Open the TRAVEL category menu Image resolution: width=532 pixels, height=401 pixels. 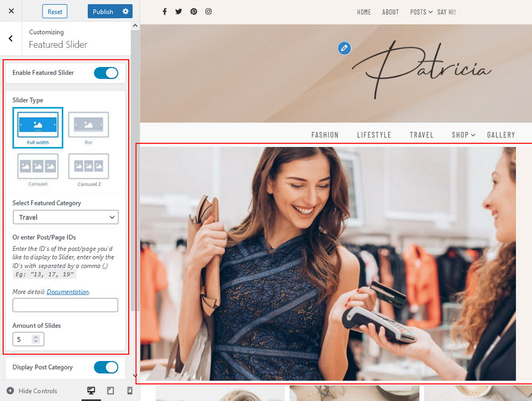(421, 135)
